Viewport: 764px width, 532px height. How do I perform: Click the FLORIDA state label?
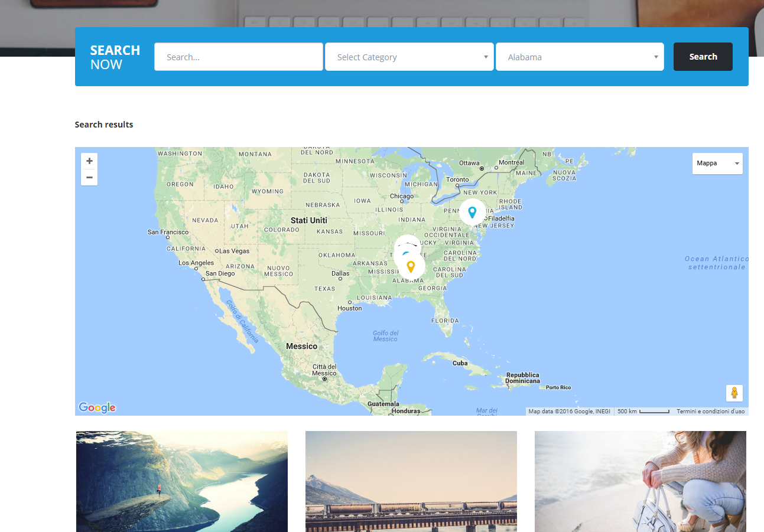[445, 321]
